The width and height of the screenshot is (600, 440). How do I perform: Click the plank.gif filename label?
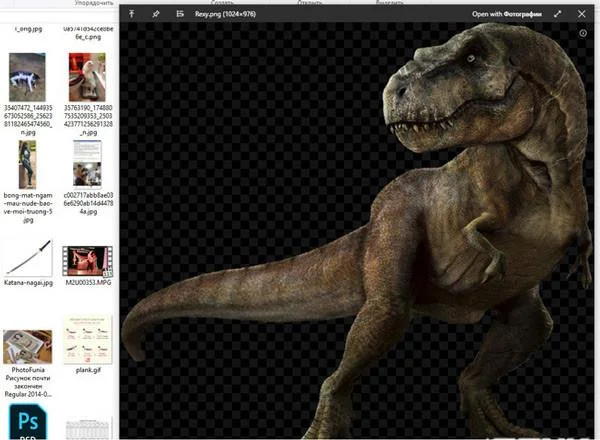pos(88,370)
